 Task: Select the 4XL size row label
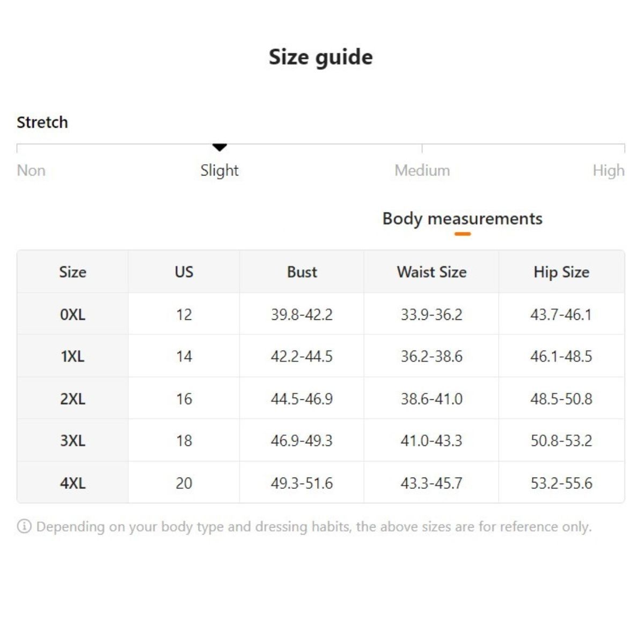tap(72, 483)
